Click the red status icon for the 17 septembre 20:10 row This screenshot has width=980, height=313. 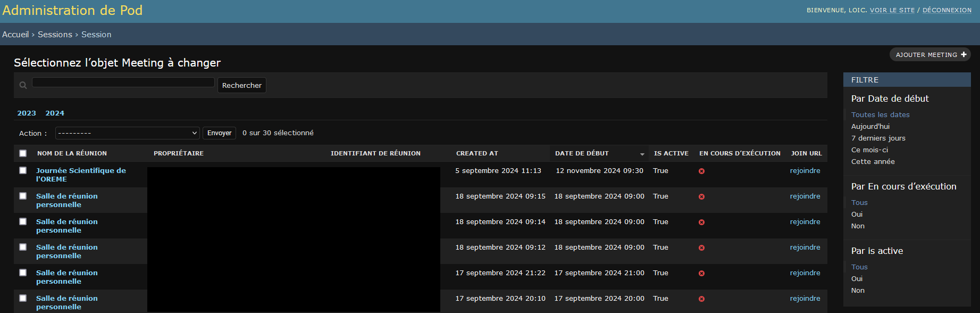pyautogui.click(x=701, y=299)
